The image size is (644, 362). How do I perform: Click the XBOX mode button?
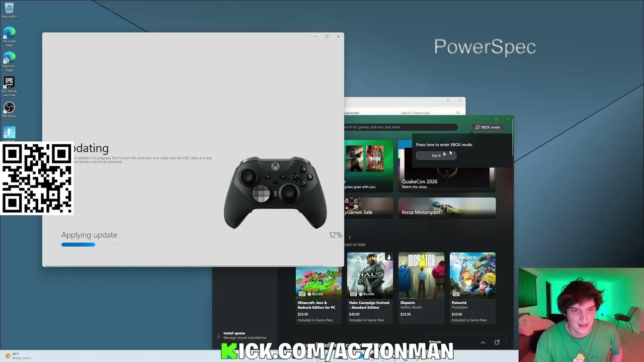point(488,127)
